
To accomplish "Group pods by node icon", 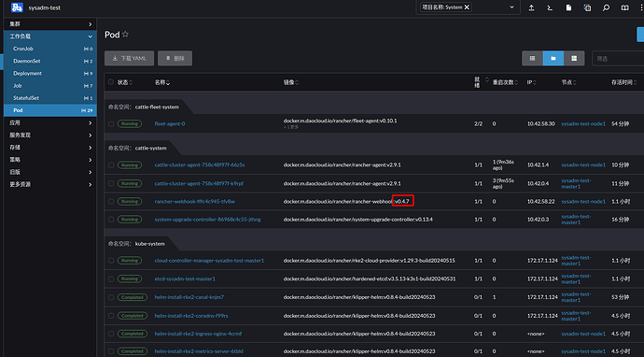I will point(574,58).
